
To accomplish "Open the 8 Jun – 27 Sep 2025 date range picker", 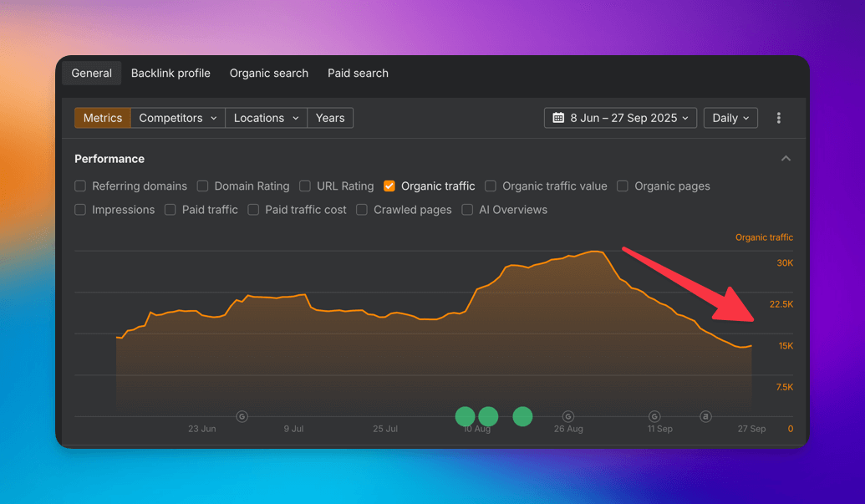I will pyautogui.click(x=620, y=118).
